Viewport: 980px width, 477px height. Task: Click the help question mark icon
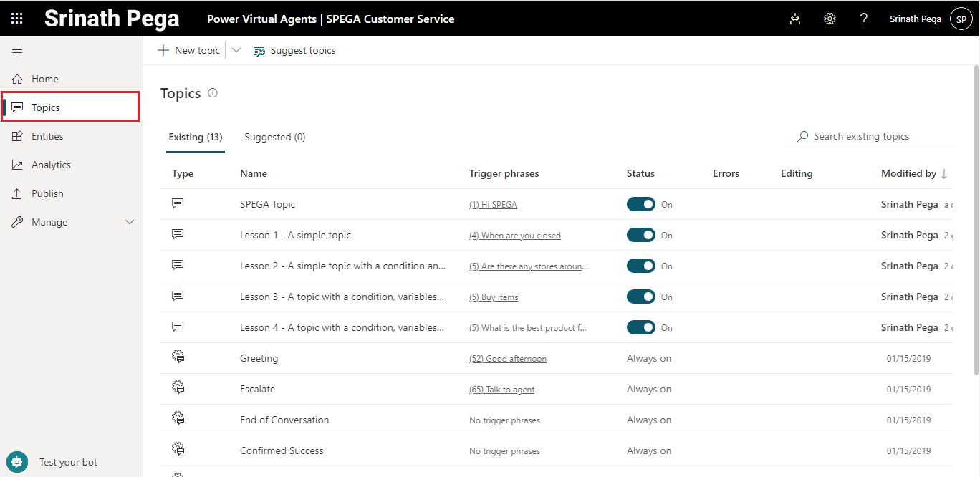[x=864, y=19]
